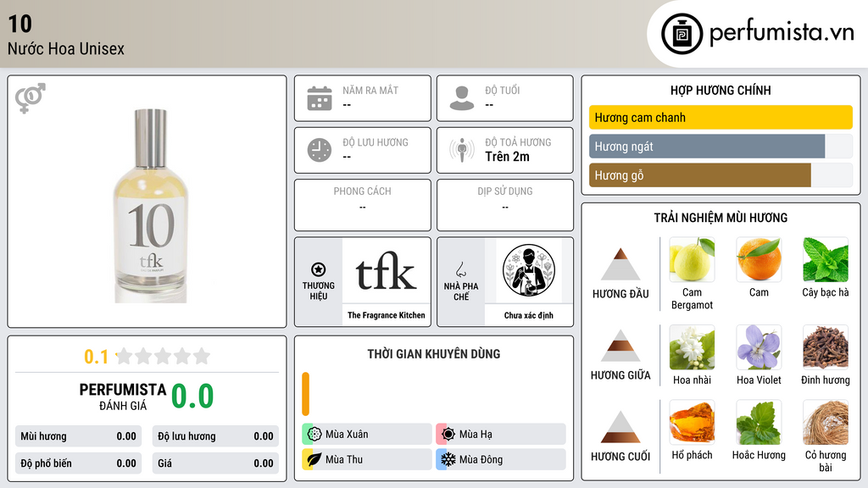Image resolution: width=868 pixels, height=488 pixels.
Task: Click the perfumista.vn site name
Action: pyautogui.click(x=782, y=32)
